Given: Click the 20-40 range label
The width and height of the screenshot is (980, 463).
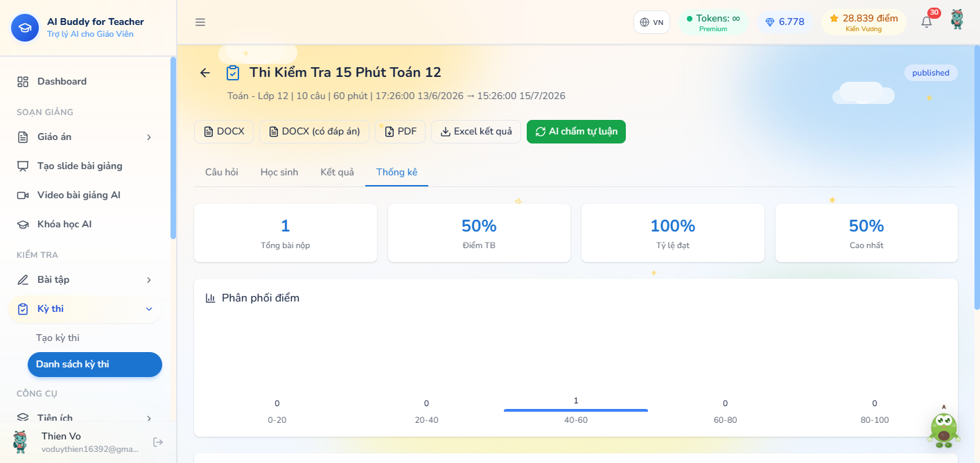Looking at the screenshot, I should [x=426, y=420].
